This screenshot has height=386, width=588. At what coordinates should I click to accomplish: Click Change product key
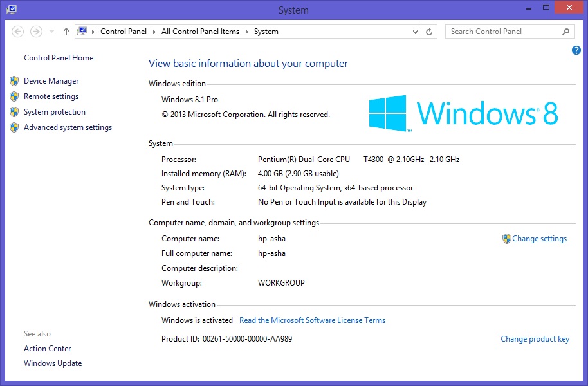535,339
